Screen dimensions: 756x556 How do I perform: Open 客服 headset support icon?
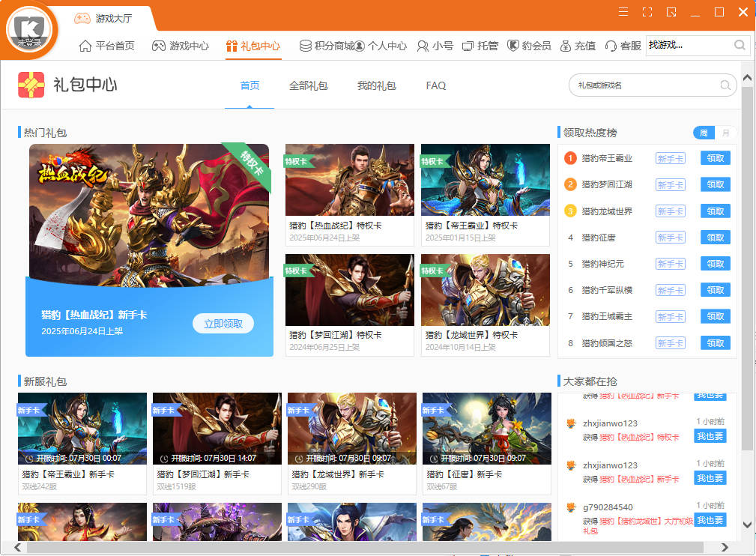click(x=611, y=46)
